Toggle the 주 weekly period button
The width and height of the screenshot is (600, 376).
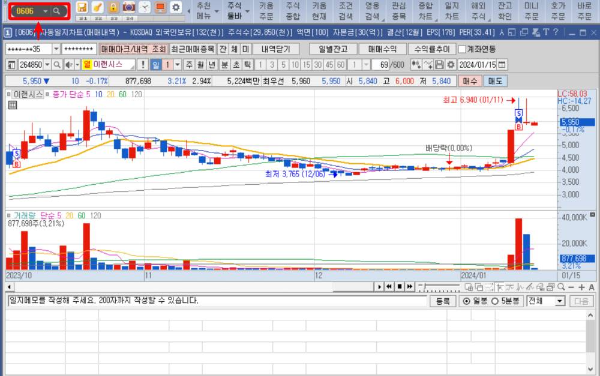point(189,65)
